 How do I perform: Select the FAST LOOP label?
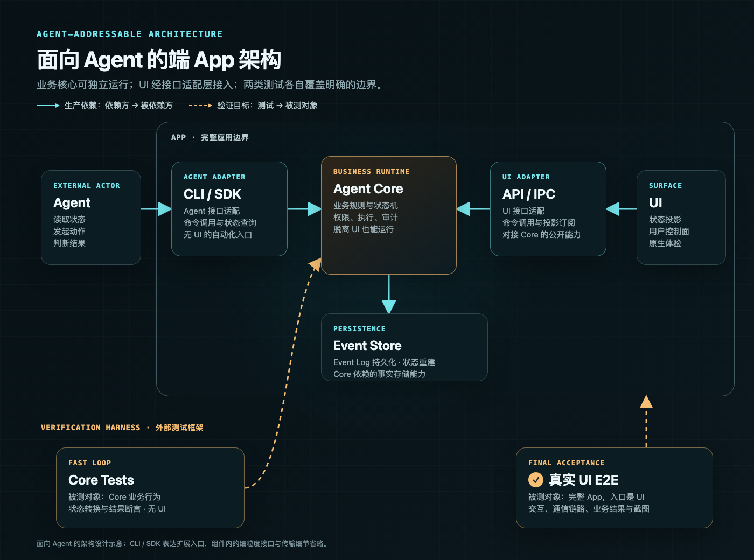tap(89, 463)
